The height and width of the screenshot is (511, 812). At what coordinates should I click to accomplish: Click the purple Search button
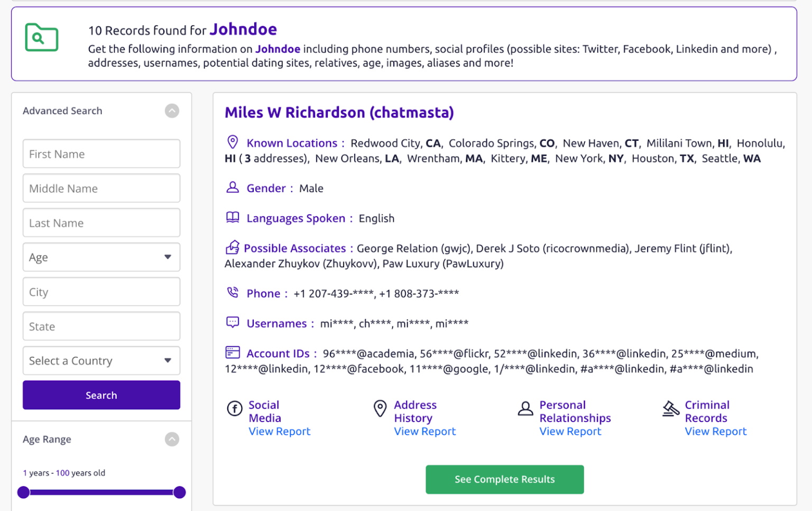(x=101, y=395)
